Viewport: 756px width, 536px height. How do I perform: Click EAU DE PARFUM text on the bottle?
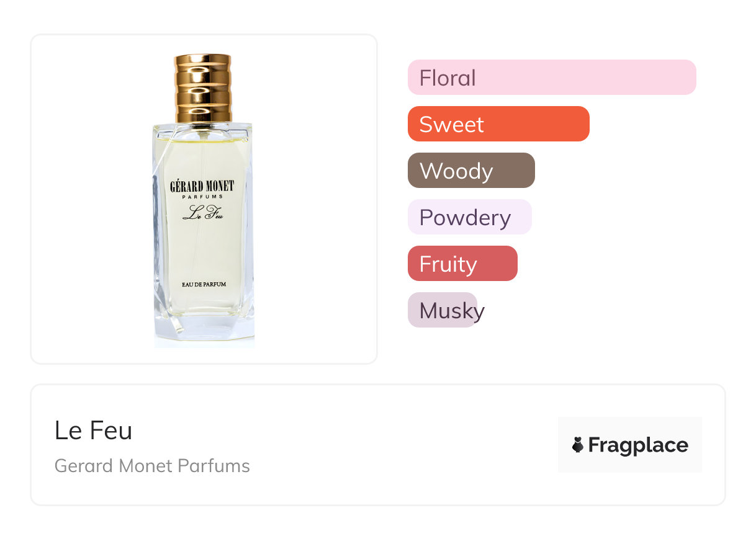click(204, 284)
